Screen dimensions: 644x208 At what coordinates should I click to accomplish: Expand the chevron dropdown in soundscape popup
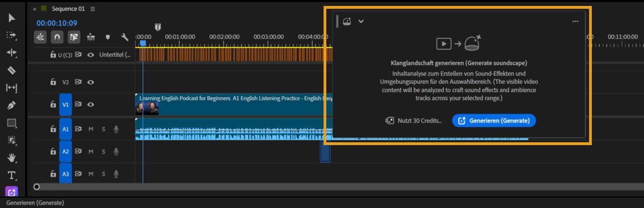click(x=361, y=21)
